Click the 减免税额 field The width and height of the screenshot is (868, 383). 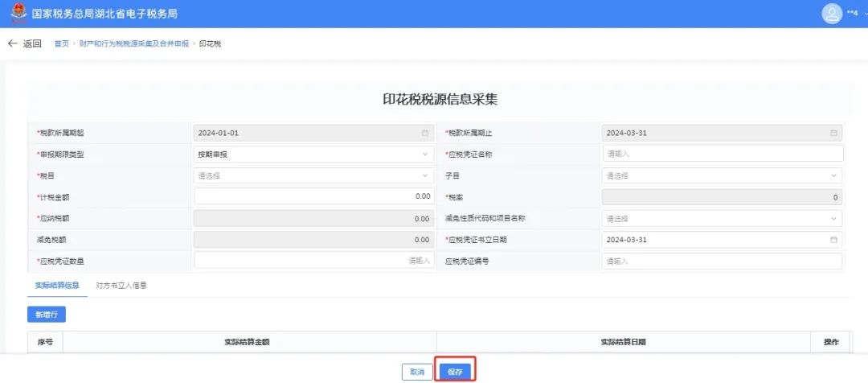(x=314, y=240)
